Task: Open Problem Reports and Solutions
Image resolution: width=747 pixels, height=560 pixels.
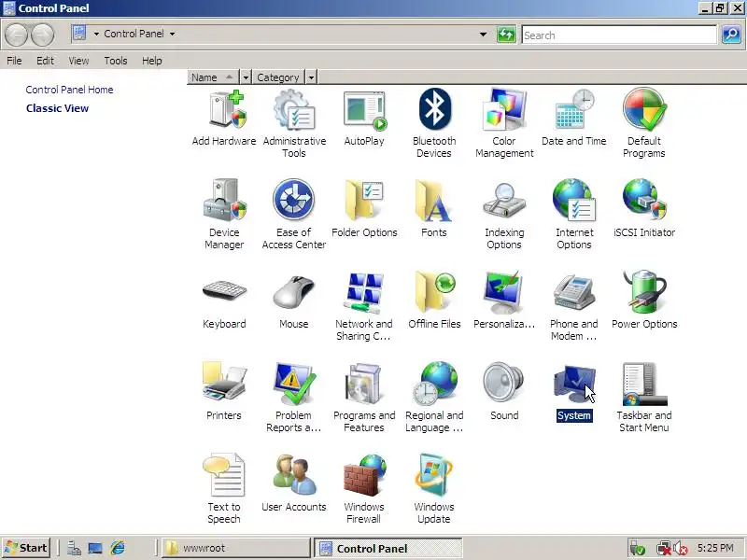Action: [294, 398]
